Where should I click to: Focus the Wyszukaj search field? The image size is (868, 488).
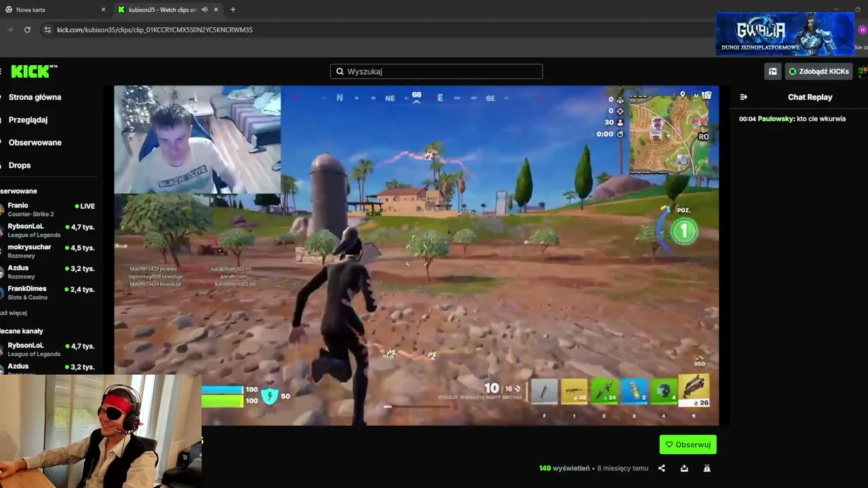coord(436,71)
